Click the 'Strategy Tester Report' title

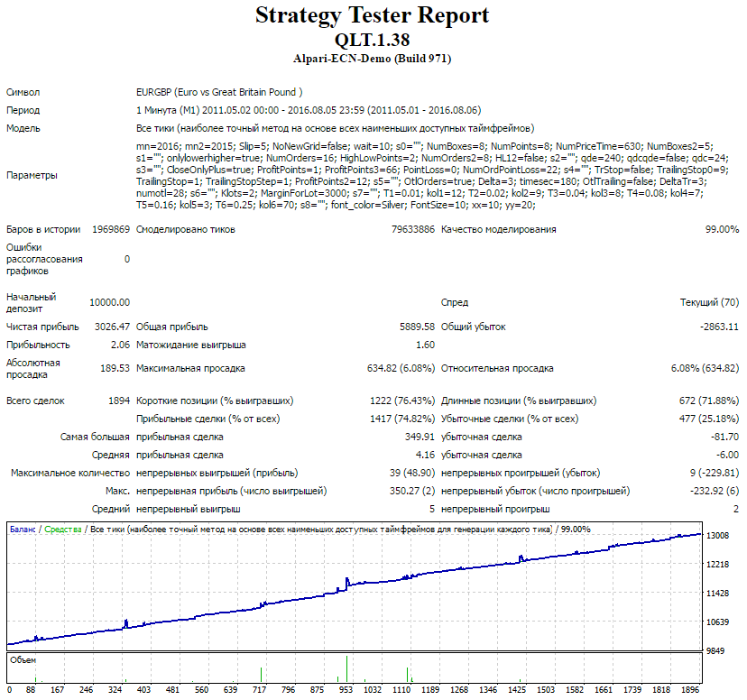372,15
